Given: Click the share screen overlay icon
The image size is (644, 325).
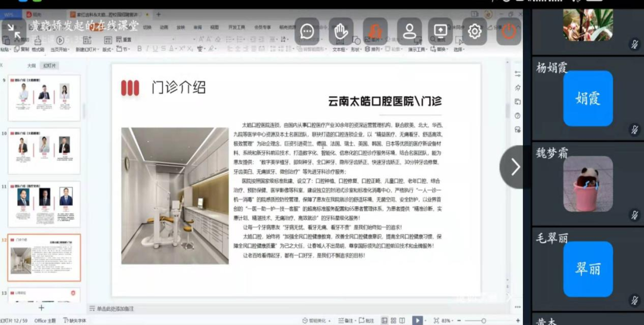Looking at the screenshot, I should (x=440, y=31).
